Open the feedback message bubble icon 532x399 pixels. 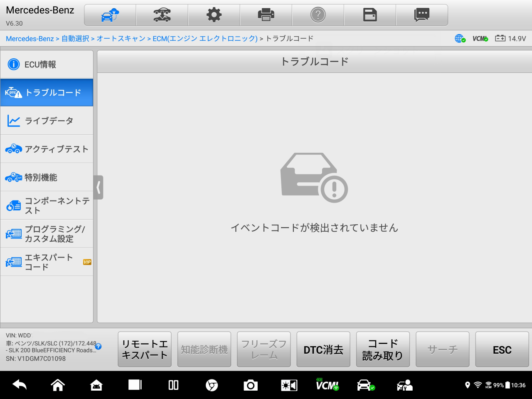[x=422, y=15]
